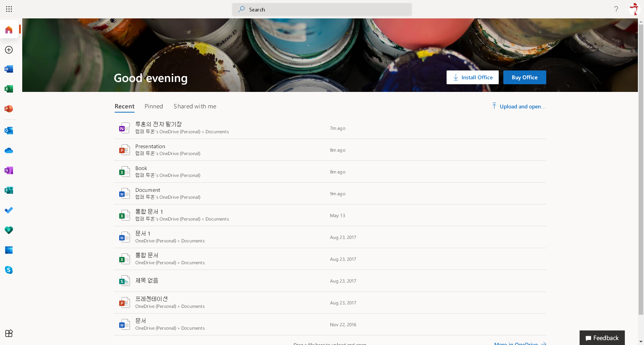
Task: Open the Presentation file name
Action: tap(150, 146)
